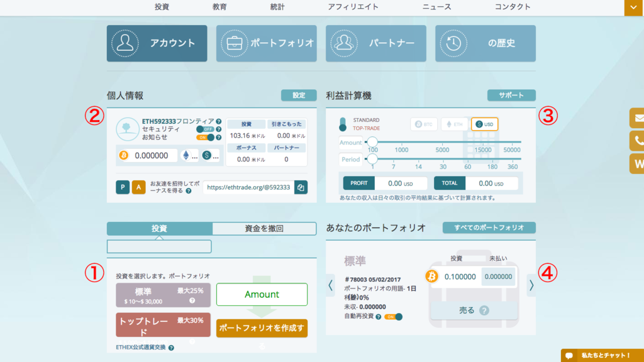Click the #78003 05/02/2017 portfolio entry
Viewport: 644px width, 362px height.
coord(372,280)
